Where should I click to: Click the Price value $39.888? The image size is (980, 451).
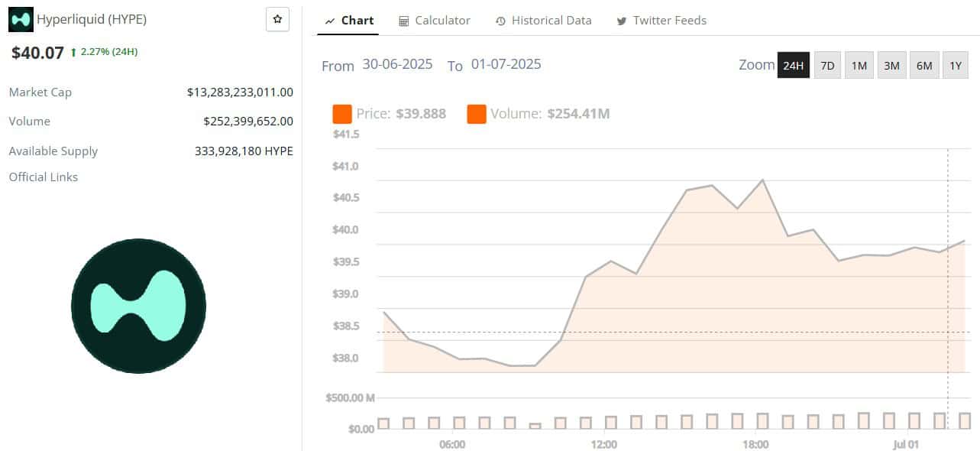421,114
